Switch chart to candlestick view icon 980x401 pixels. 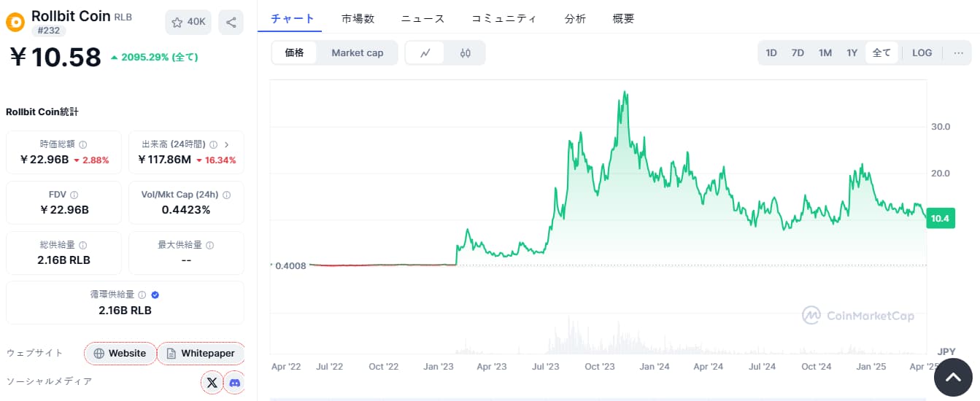[x=465, y=52]
